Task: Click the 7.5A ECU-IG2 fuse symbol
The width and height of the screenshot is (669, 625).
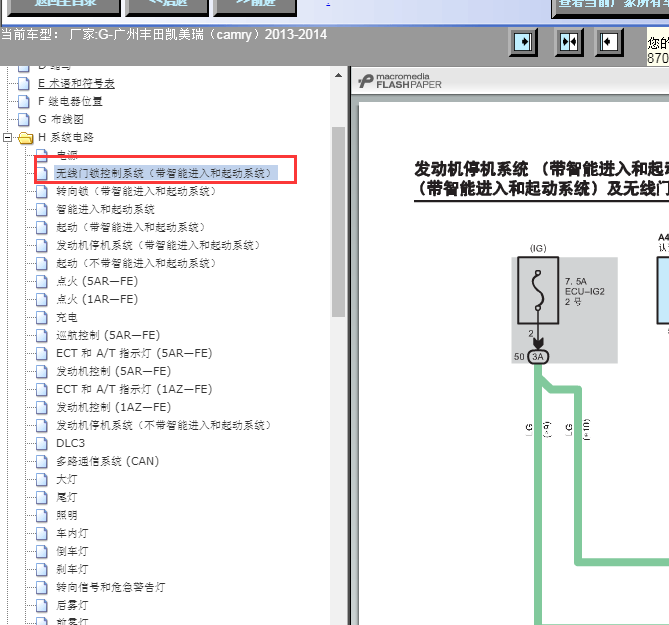Action: click(538, 290)
